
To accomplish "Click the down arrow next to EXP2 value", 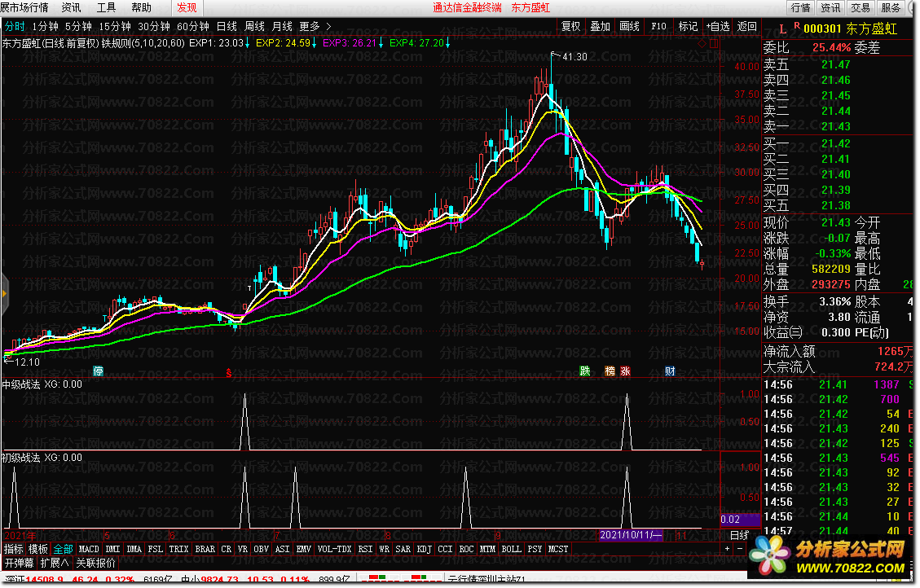I will tap(314, 43).
